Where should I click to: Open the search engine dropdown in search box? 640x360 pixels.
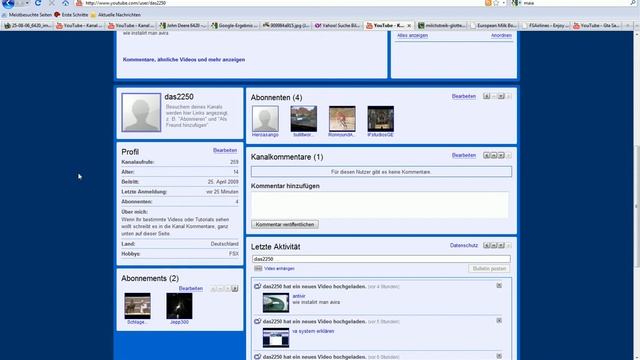(x=516, y=3)
